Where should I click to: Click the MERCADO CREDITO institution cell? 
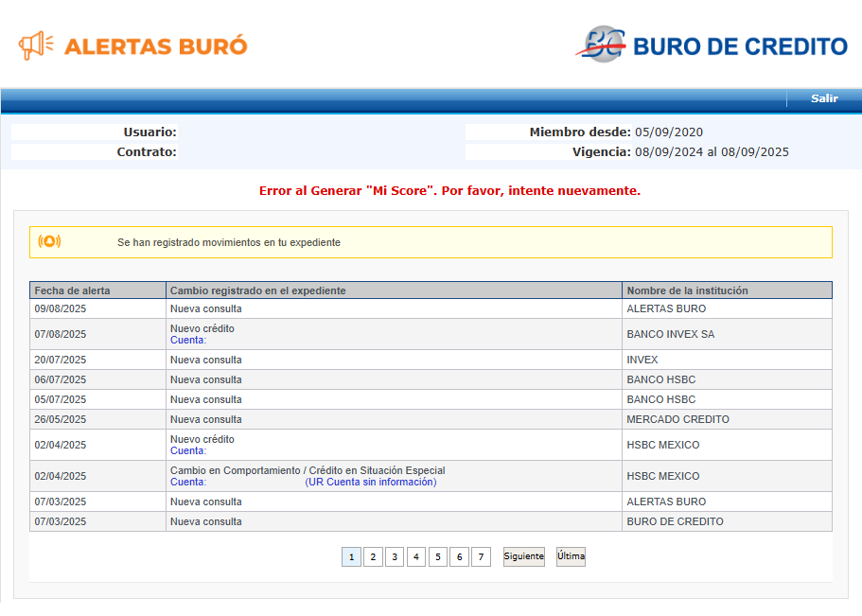727,419
